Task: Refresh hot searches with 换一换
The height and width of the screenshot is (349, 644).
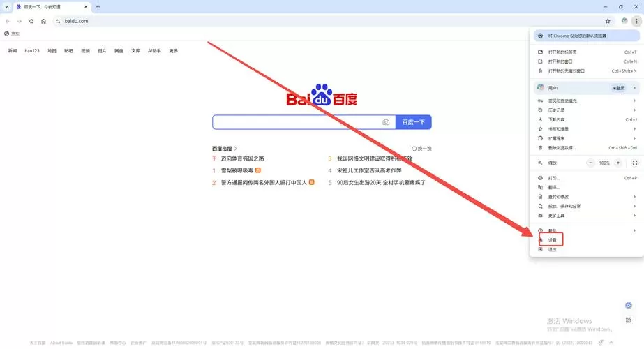Action: coord(421,149)
